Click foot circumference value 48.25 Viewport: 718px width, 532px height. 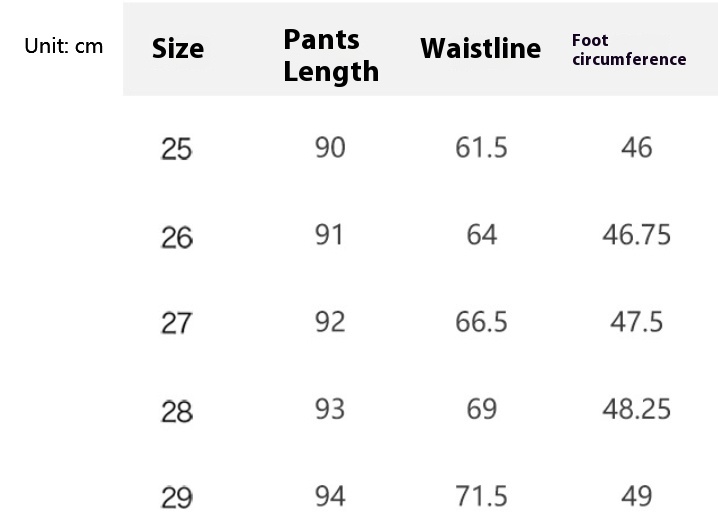coord(636,409)
